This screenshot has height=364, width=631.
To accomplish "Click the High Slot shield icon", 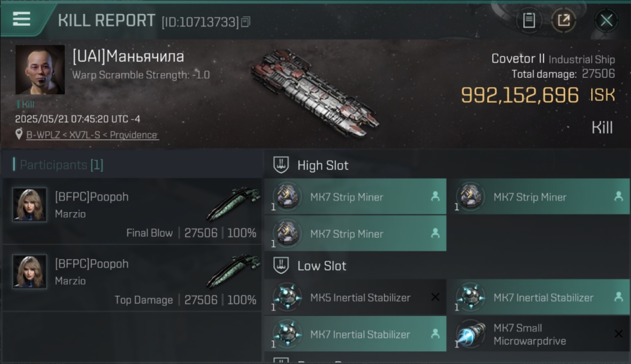I will (281, 165).
